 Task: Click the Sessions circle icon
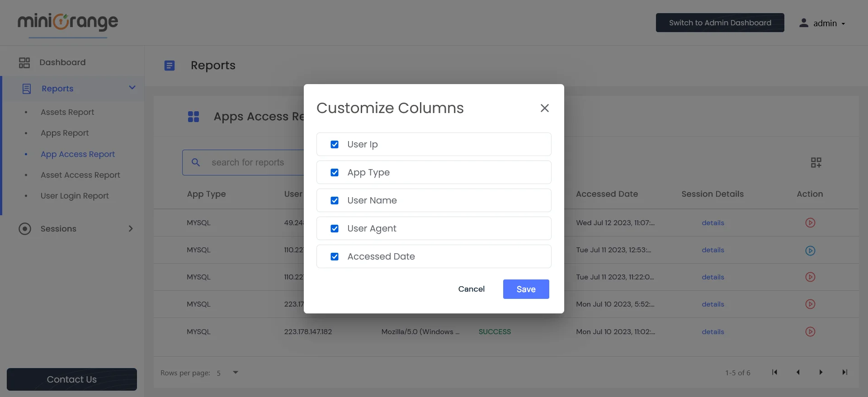(x=25, y=229)
